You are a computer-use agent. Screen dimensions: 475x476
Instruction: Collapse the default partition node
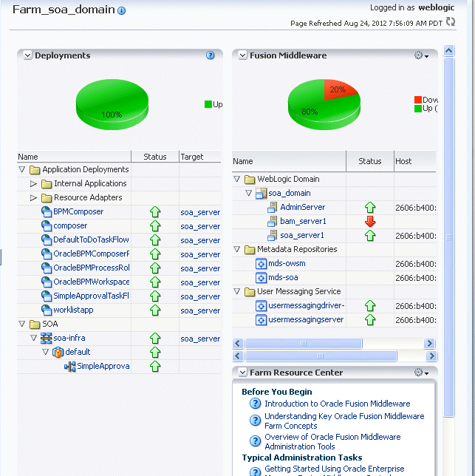click(46, 352)
